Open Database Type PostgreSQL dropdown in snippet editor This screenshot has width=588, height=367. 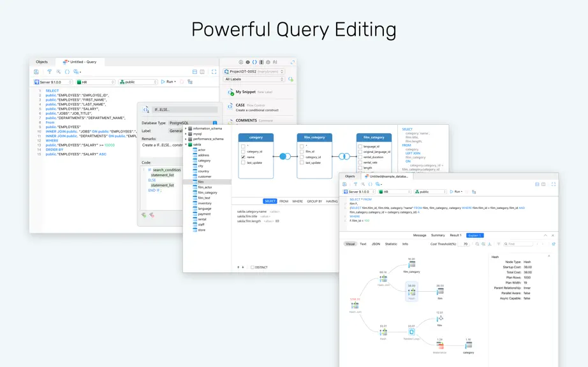pyautogui.click(x=193, y=123)
